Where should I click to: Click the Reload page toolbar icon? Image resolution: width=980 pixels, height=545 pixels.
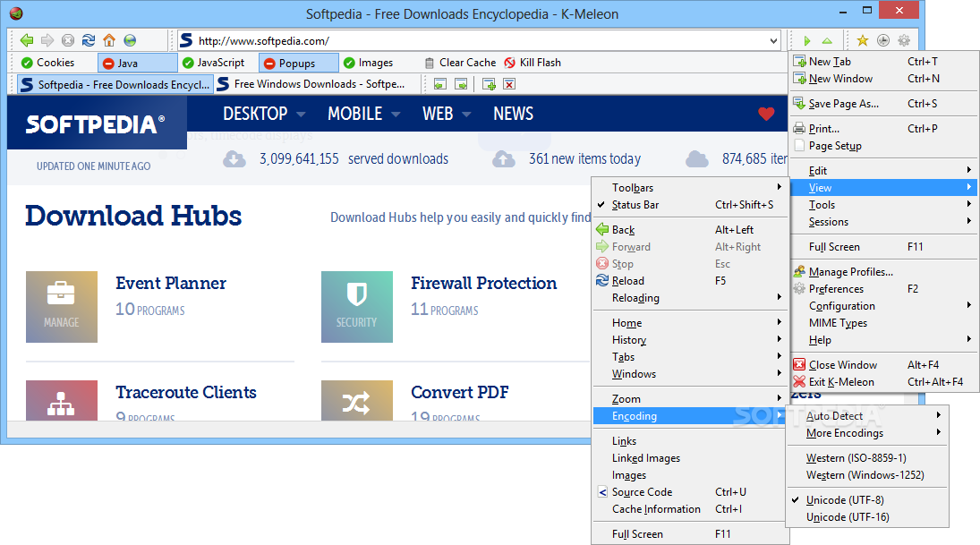(89, 40)
